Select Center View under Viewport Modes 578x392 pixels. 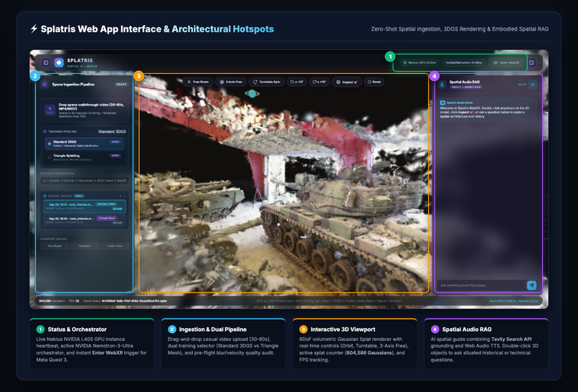115,246
